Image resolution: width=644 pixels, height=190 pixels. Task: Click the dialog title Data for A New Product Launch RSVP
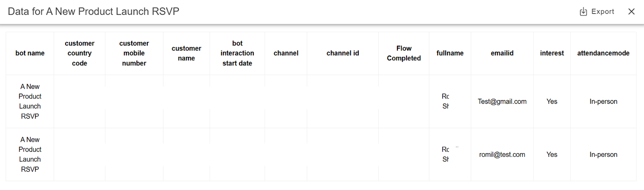point(93,11)
